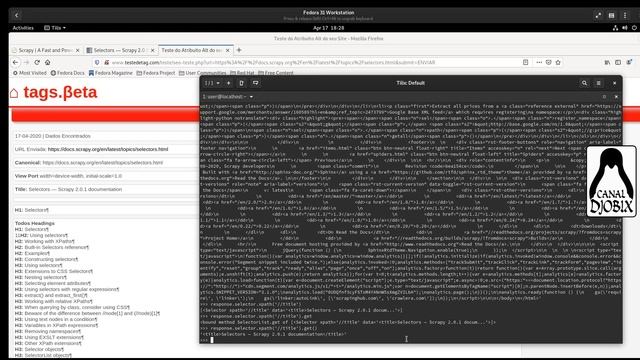Go forward in Firefox

point(27,62)
